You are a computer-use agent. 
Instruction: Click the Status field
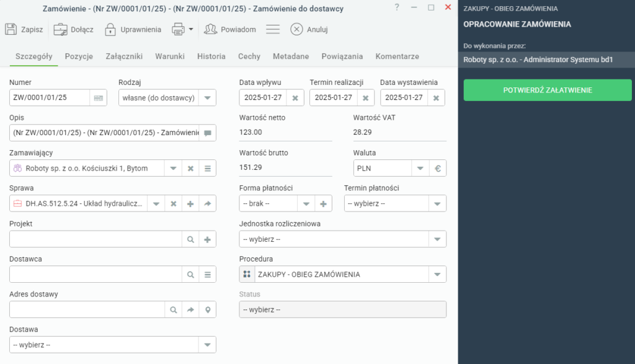[342, 310]
